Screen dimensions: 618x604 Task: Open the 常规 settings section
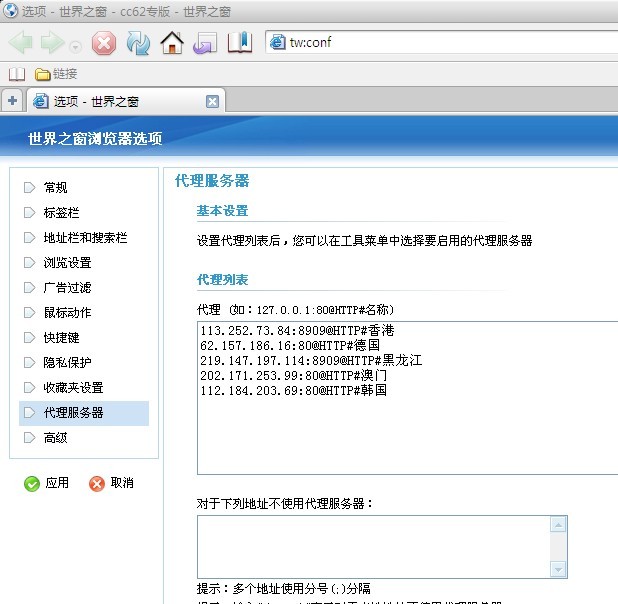tap(55, 188)
